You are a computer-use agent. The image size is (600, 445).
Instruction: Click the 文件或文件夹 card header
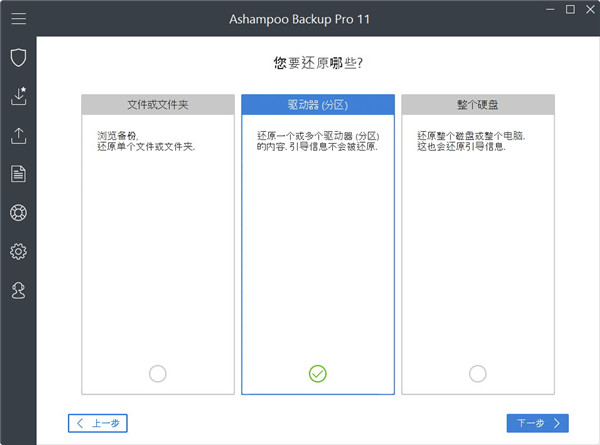pos(157,105)
